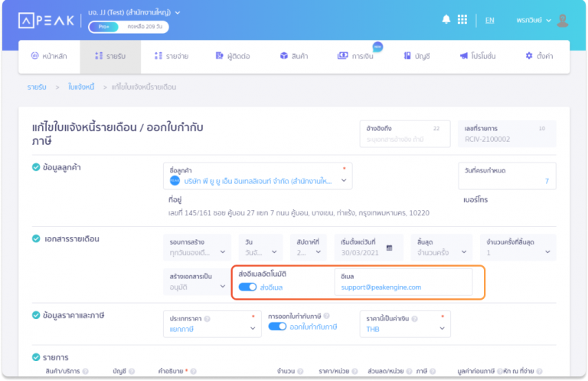Click the ใบแจ้งหนี้ breadcrumb link
Screen dimensions: 588x381
tap(81, 87)
